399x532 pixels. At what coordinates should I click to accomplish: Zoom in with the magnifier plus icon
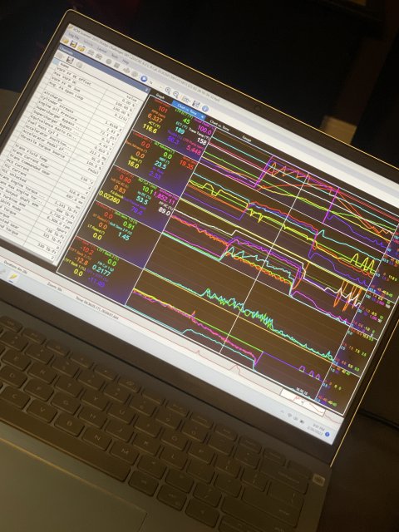pyautogui.click(x=168, y=91)
